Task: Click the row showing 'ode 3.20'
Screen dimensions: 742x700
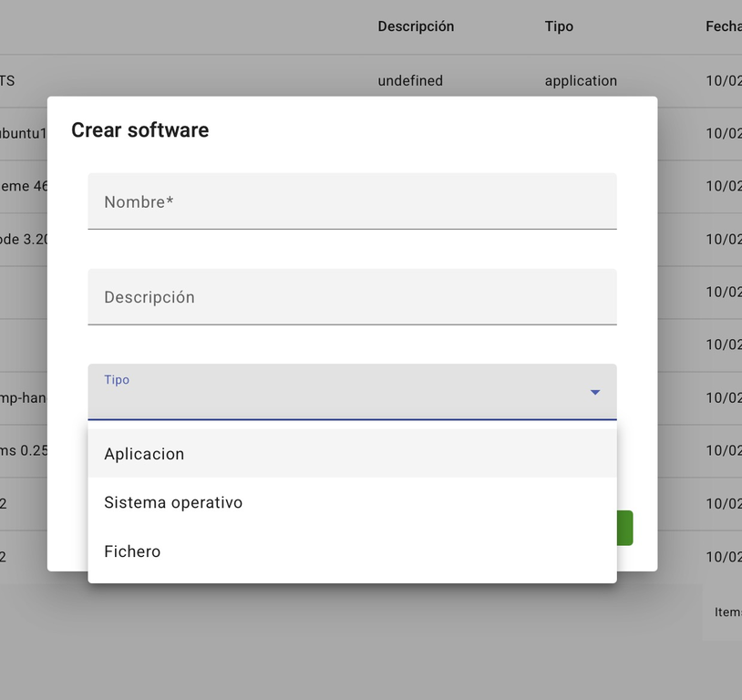Action: (23, 239)
